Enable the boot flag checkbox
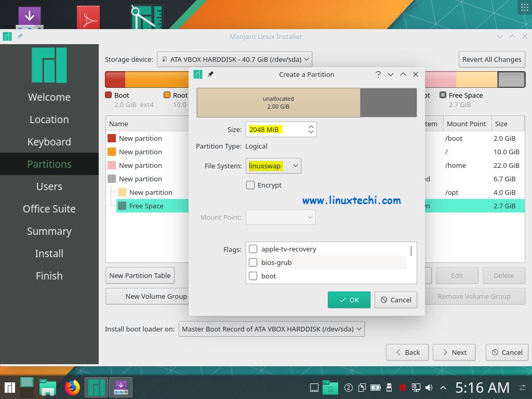The image size is (532, 399). tap(253, 276)
